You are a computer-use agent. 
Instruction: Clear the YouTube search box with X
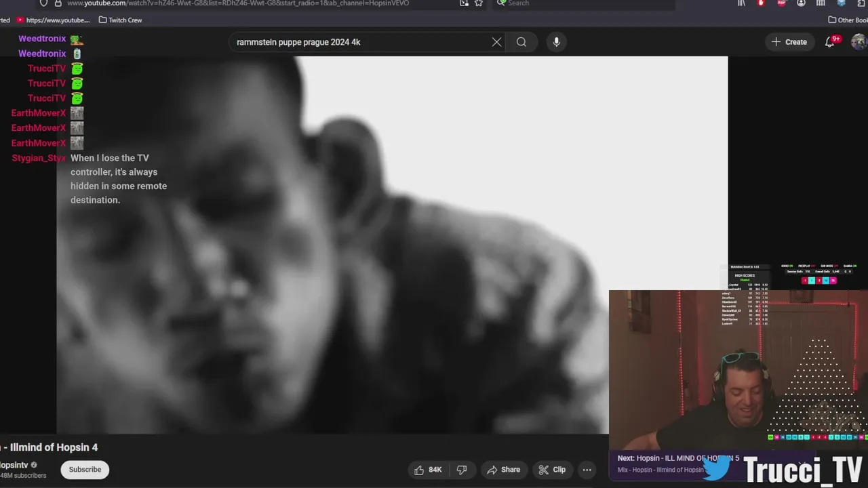(496, 42)
